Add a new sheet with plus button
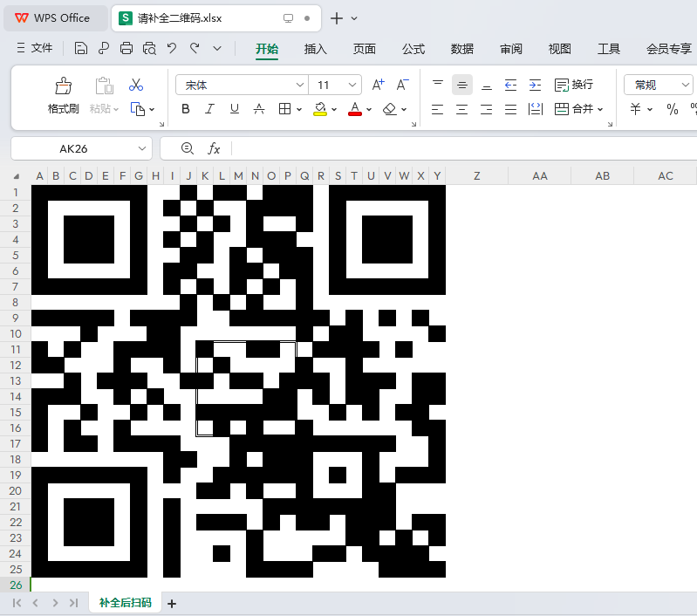The width and height of the screenshot is (697, 616). click(x=172, y=603)
